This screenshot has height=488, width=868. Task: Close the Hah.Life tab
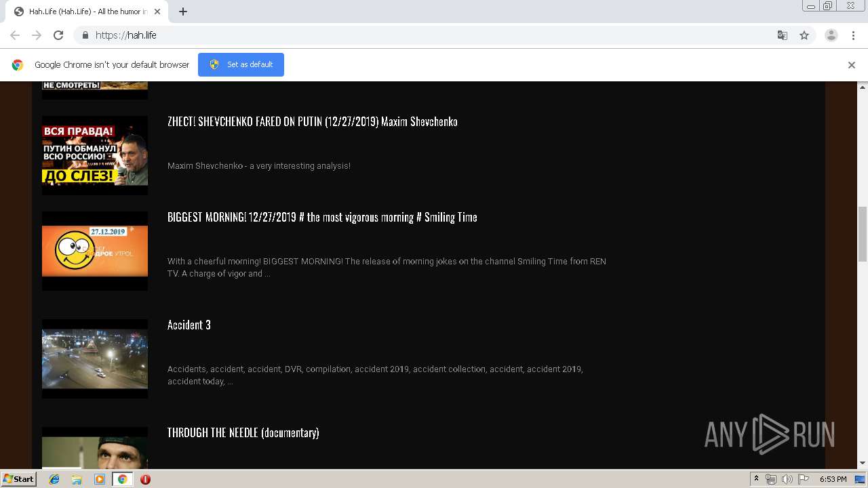tap(158, 12)
